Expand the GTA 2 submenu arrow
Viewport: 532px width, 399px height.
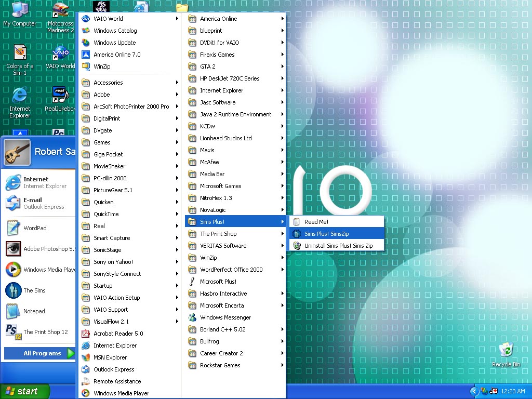[282, 66]
